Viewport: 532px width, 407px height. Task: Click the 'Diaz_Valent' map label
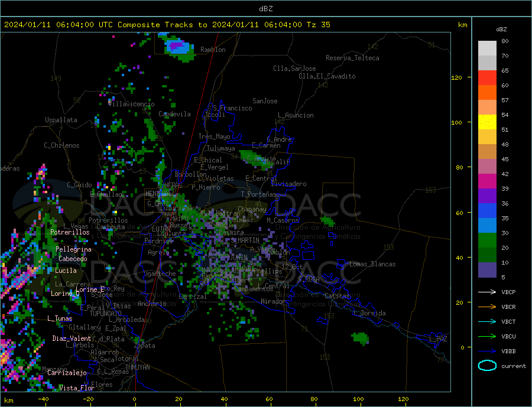[72, 338]
